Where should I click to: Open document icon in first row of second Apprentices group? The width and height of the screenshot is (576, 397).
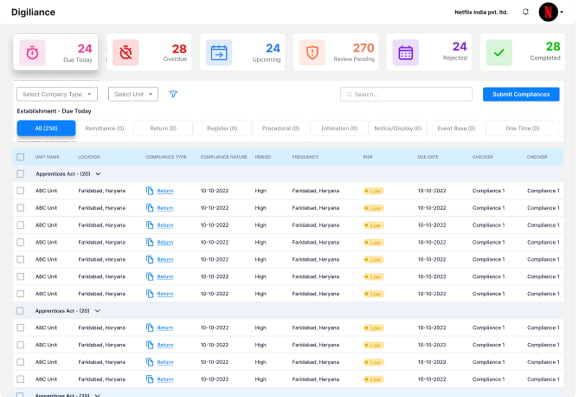point(150,328)
